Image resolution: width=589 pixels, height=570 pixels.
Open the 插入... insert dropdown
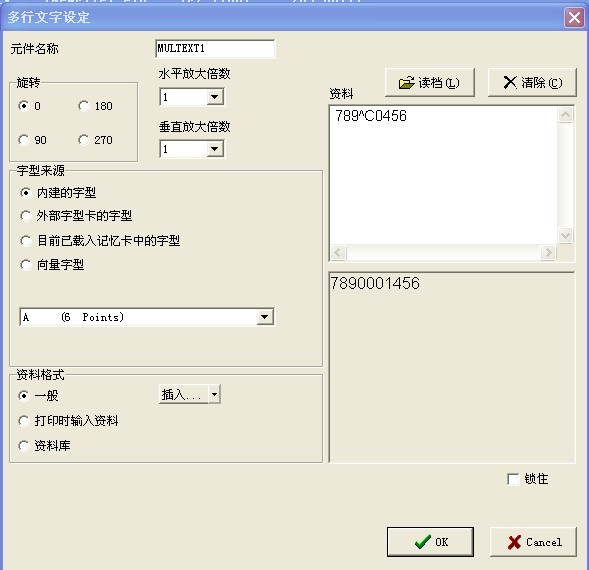(x=214, y=395)
